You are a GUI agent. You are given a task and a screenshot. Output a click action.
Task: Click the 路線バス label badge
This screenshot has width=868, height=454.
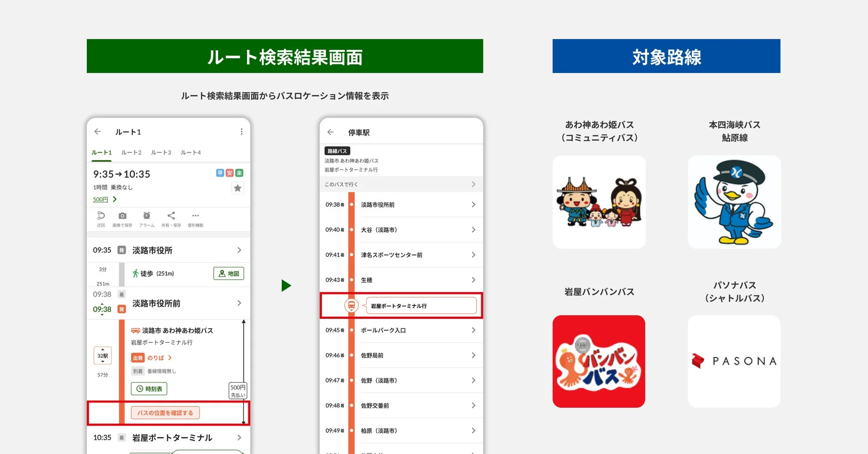pyautogui.click(x=337, y=151)
